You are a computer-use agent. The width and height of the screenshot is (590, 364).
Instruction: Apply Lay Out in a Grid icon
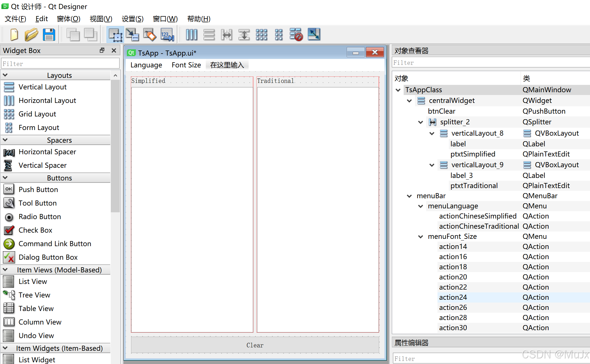(x=261, y=35)
